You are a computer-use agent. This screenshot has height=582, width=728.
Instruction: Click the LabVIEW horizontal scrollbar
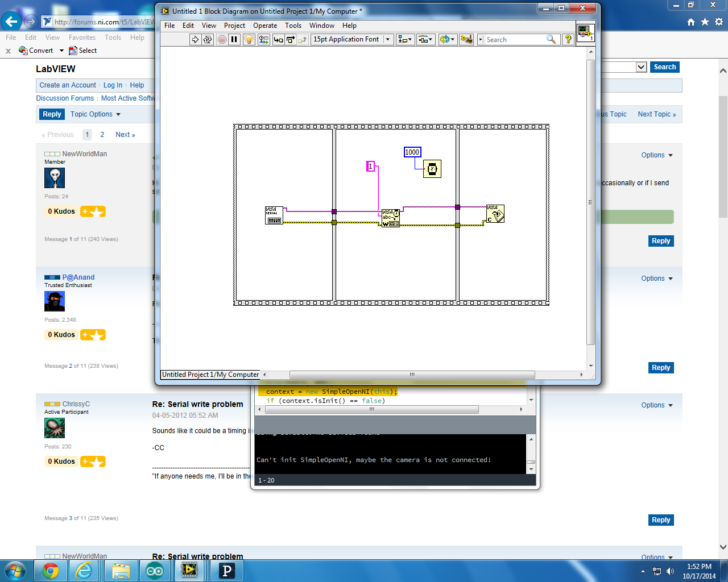pyautogui.click(x=412, y=375)
